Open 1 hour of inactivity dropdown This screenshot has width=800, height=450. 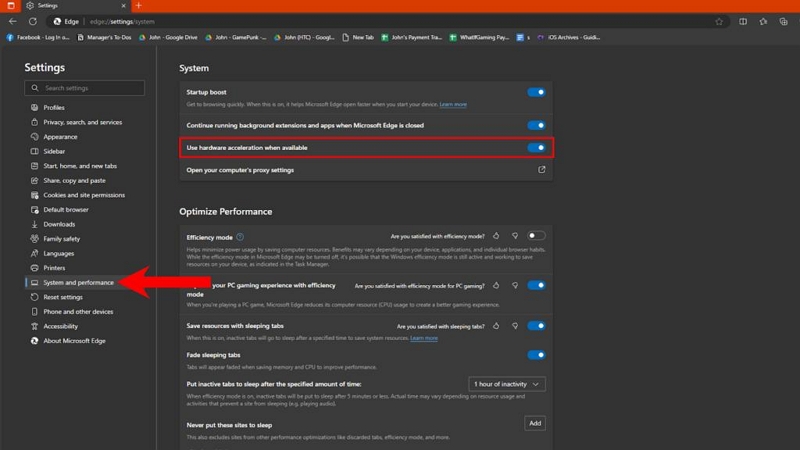[x=507, y=384]
